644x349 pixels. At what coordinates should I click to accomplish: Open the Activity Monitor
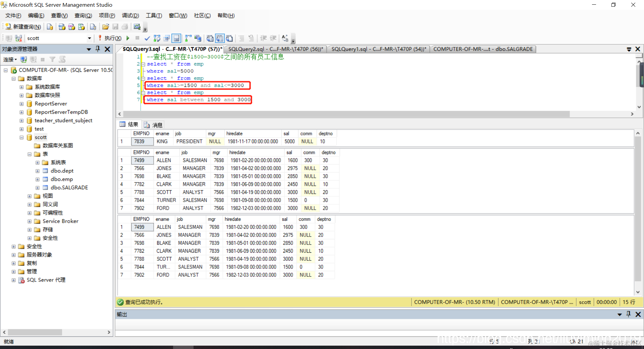click(x=137, y=27)
